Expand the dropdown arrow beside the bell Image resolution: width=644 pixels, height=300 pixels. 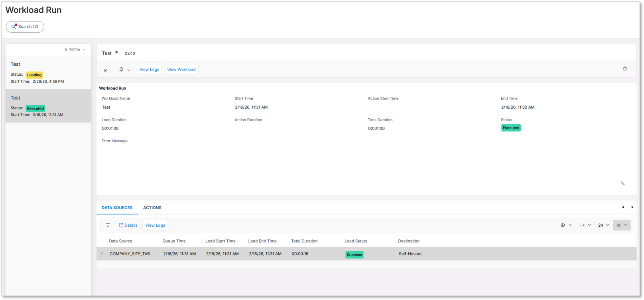pyautogui.click(x=129, y=70)
